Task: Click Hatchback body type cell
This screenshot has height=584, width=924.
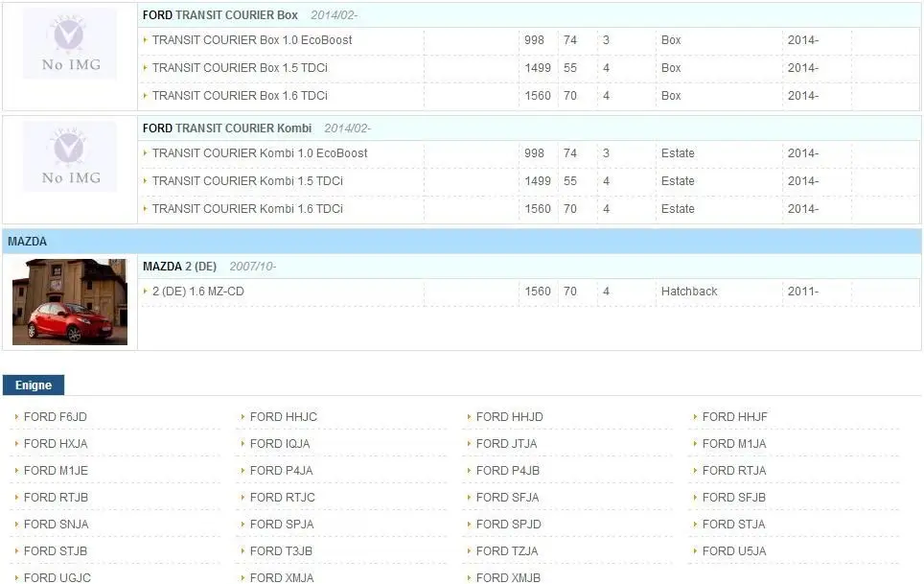Action: 689,292
